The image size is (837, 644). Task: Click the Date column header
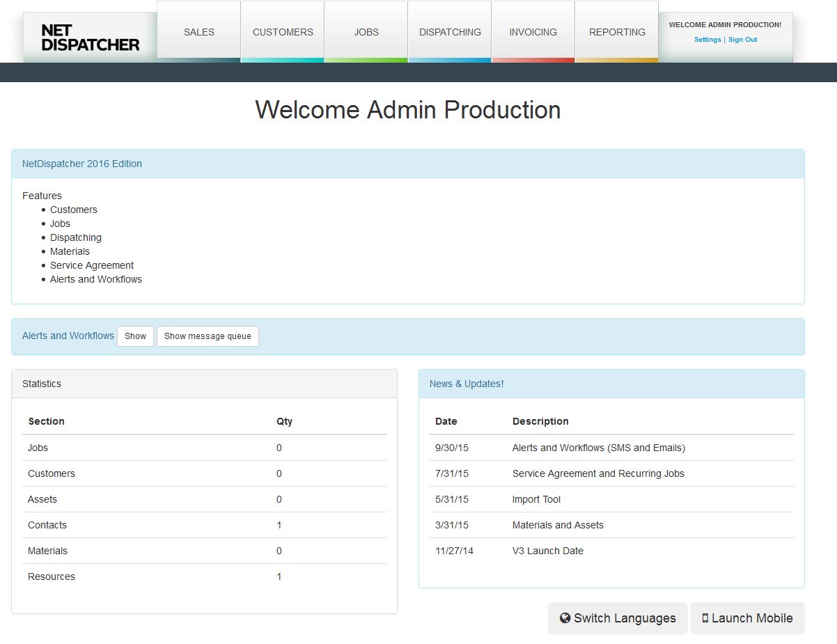pyautogui.click(x=446, y=421)
